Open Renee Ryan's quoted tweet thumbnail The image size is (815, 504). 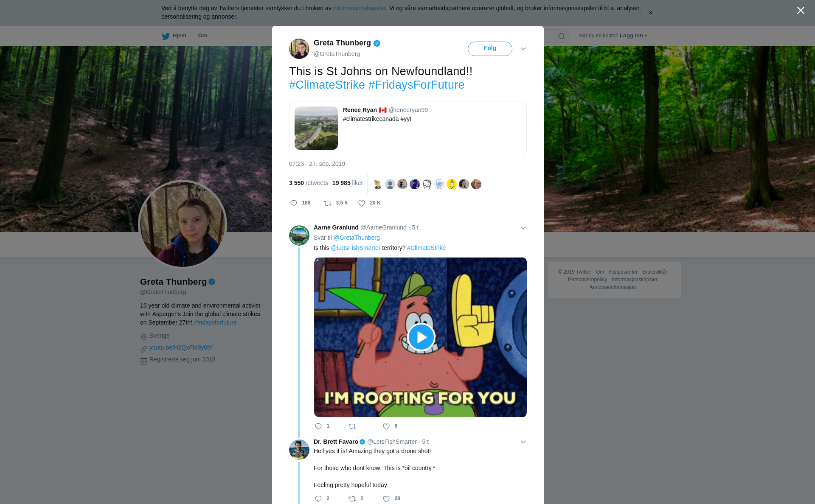pos(316,128)
